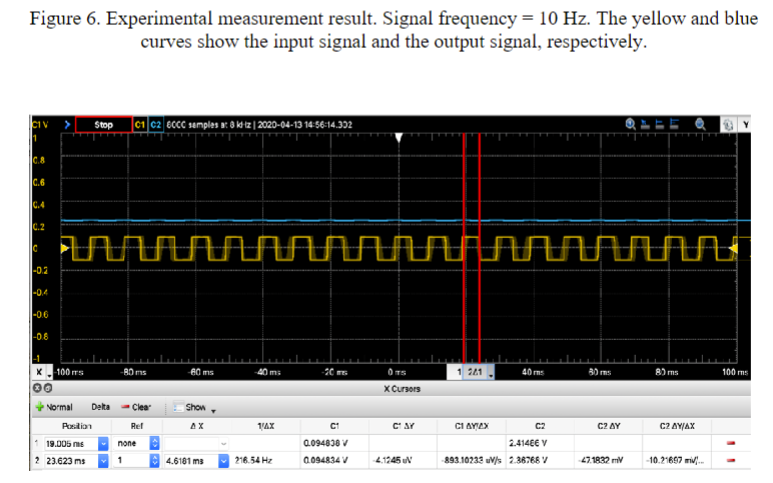Click the -47.1832 mV cell
773x483 pixels.
(600, 460)
